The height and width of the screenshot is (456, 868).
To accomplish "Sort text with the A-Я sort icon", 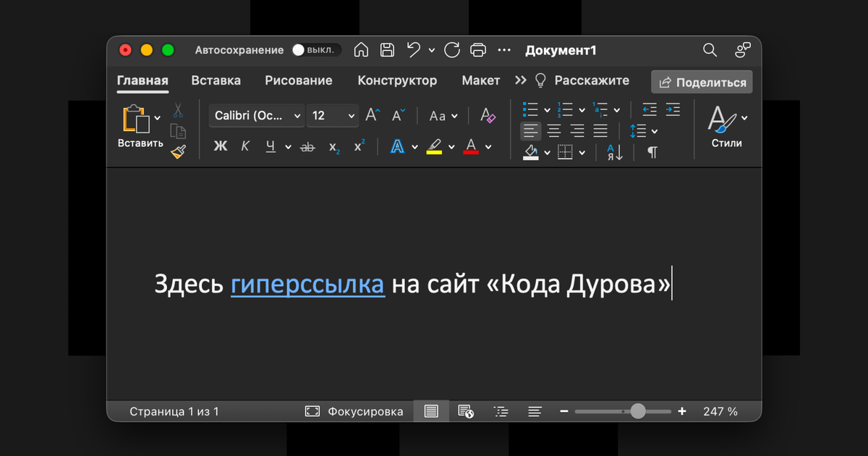I will [x=615, y=152].
